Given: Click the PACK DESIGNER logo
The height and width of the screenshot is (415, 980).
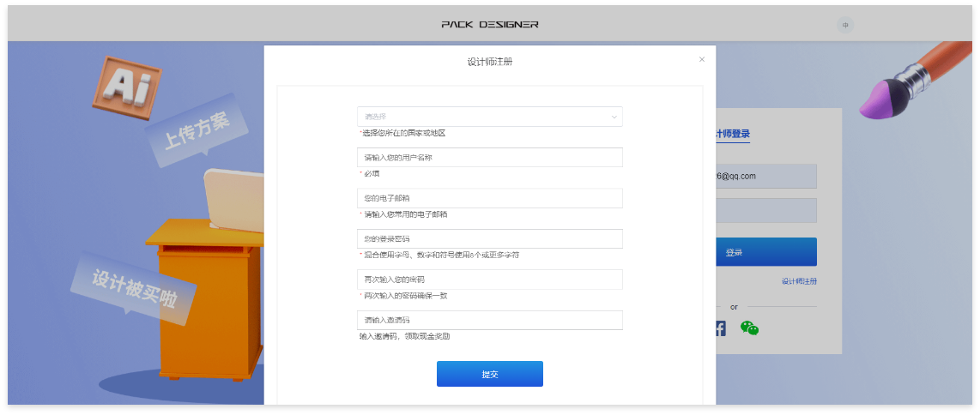Looking at the screenshot, I should click(490, 25).
